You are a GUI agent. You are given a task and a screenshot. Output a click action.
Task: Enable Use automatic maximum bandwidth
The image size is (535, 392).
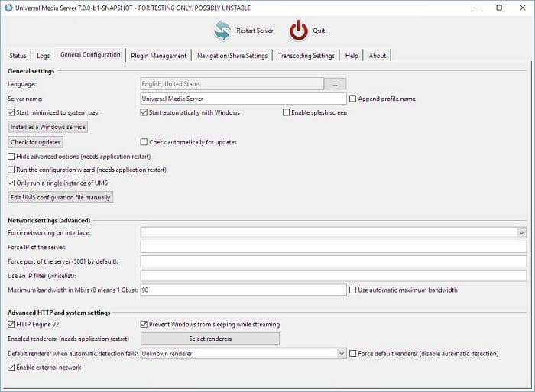(353, 290)
